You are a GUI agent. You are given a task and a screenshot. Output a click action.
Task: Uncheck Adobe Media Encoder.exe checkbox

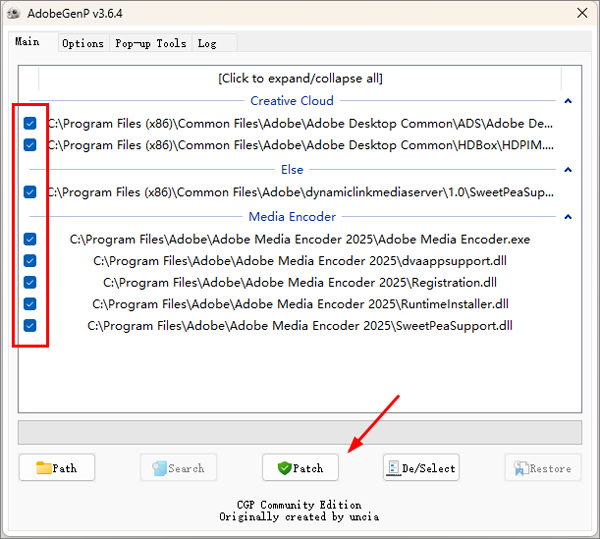pos(30,239)
